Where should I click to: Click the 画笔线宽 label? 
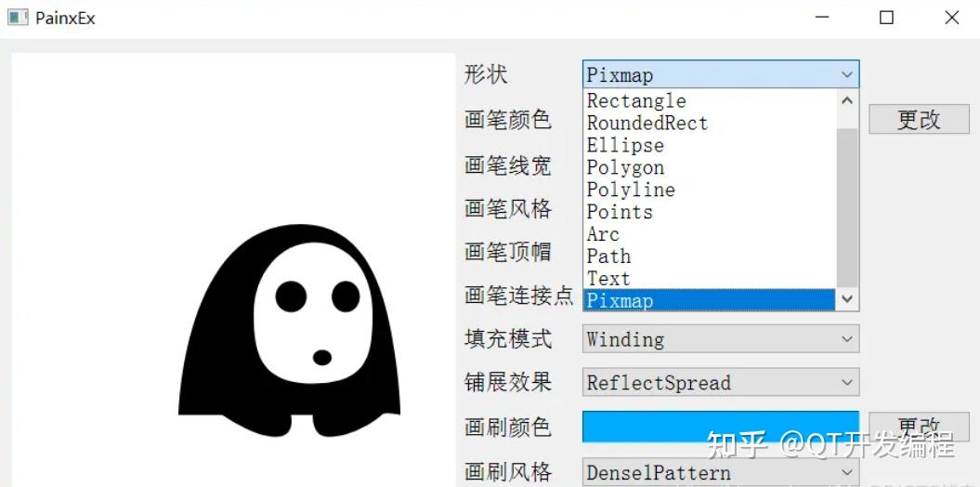pyautogui.click(x=507, y=166)
